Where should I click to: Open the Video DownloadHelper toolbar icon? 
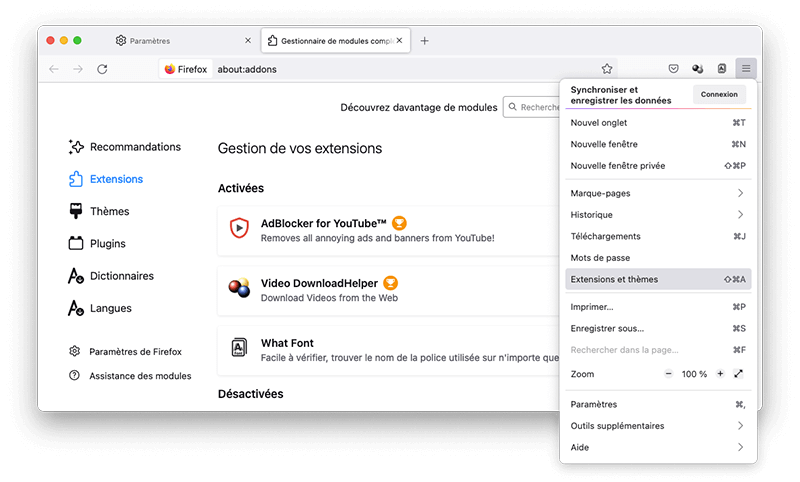tap(697, 68)
